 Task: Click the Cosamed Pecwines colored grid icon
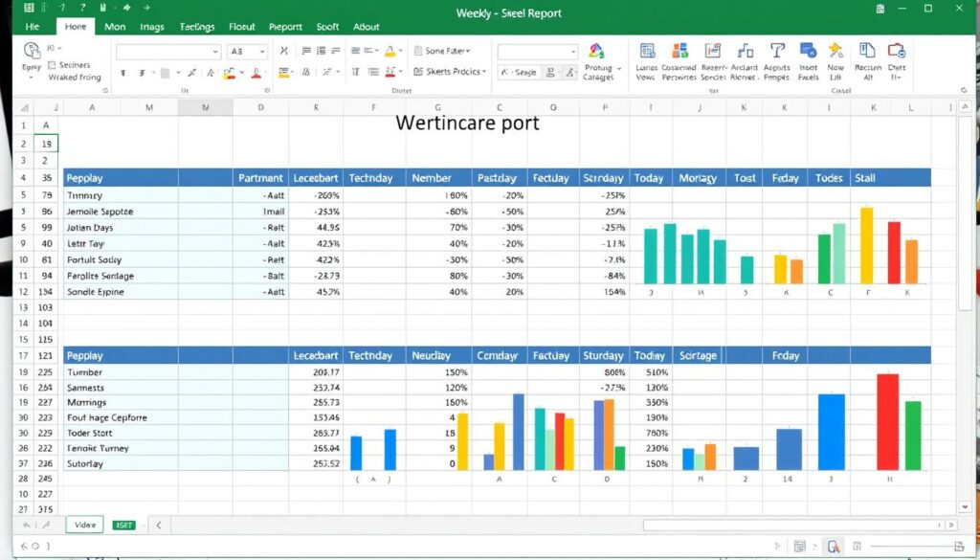pos(679,51)
